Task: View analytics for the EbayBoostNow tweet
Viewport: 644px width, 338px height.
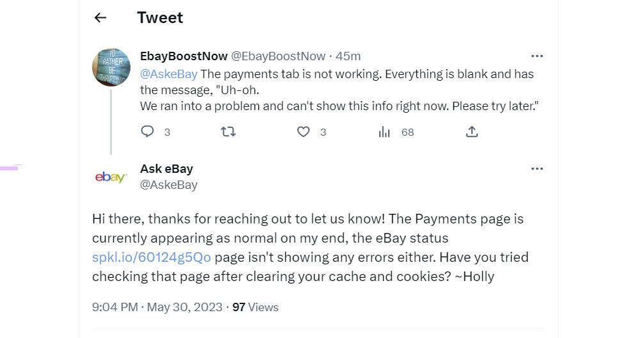Action: pyautogui.click(x=384, y=132)
